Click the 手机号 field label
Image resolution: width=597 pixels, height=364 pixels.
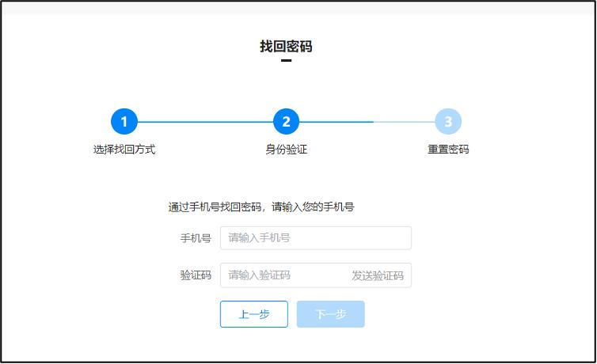click(196, 238)
